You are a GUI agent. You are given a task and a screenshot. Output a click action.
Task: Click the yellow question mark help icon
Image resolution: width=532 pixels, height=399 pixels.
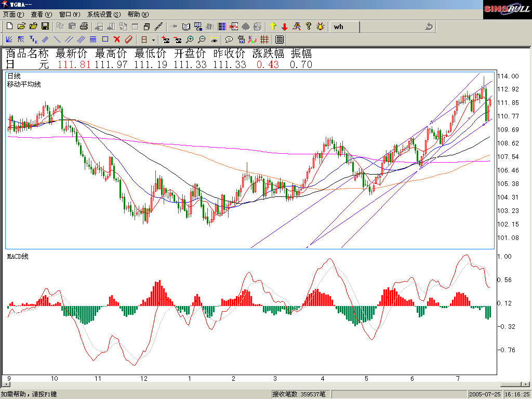tap(309, 26)
